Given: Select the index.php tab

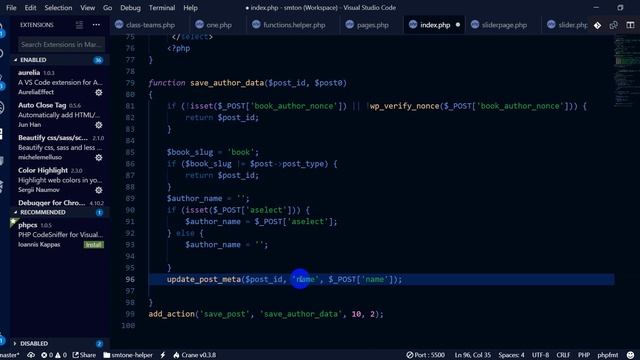Looking at the screenshot, I should click(435, 25).
